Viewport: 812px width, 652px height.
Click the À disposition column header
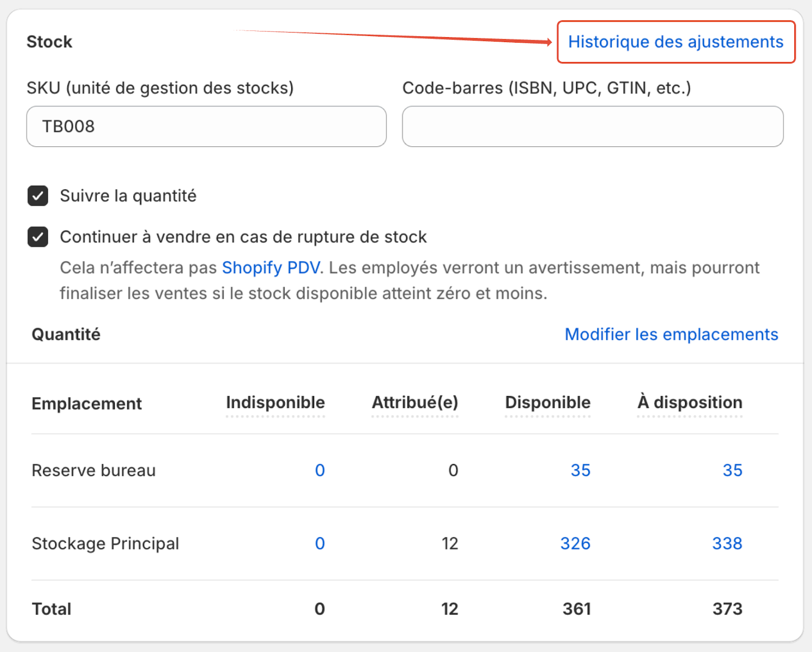(690, 403)
